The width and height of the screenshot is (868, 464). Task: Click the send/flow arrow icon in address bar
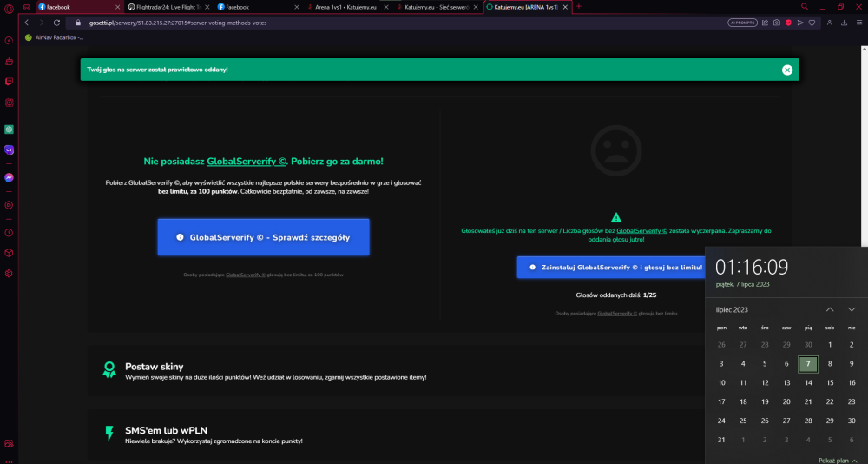800,23
